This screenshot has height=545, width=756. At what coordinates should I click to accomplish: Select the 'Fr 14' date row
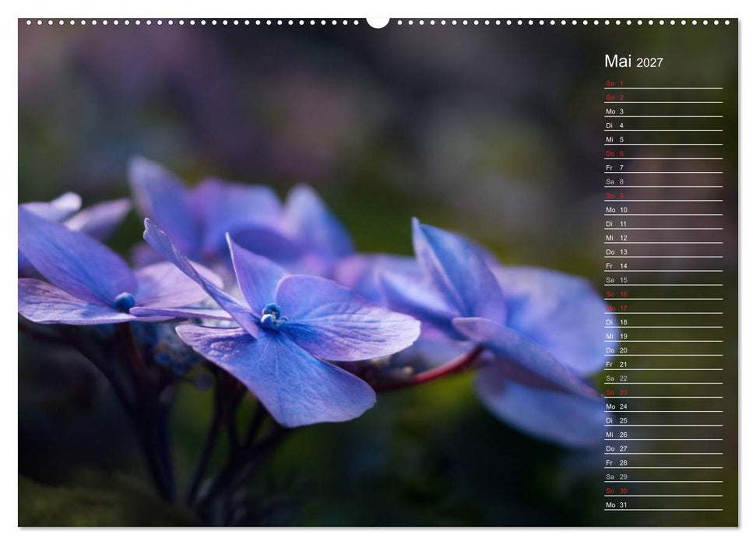663,265
